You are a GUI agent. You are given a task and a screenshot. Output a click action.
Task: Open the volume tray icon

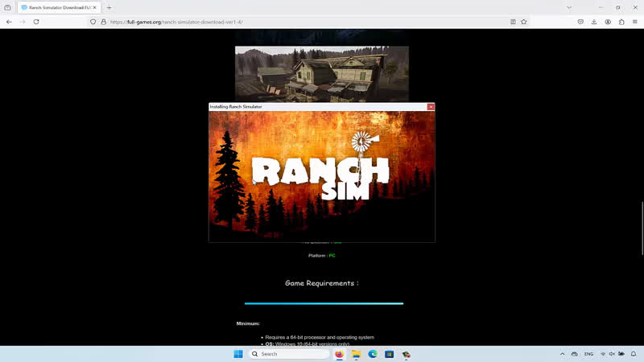pos(612,354)
